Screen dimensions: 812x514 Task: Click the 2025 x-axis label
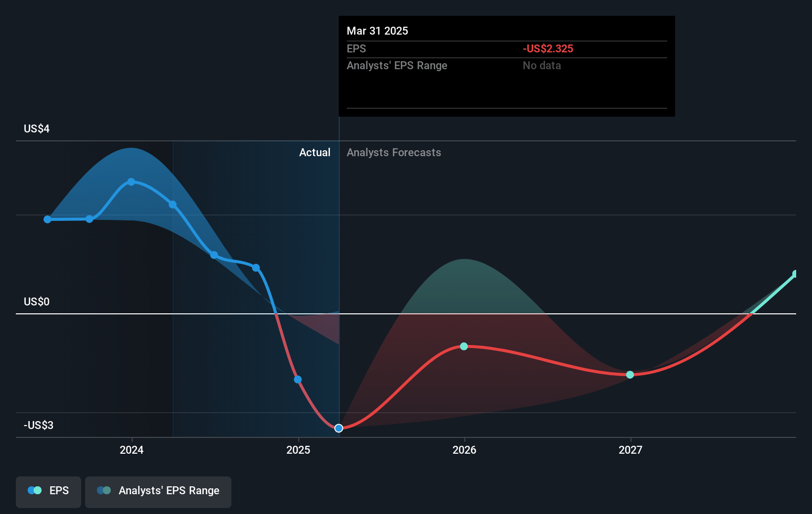298,450
